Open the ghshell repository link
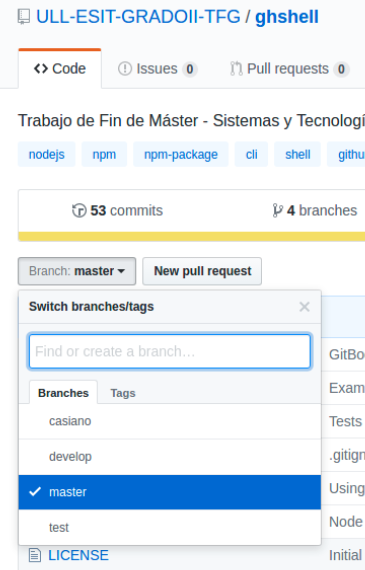 click(x=287, y=17)
